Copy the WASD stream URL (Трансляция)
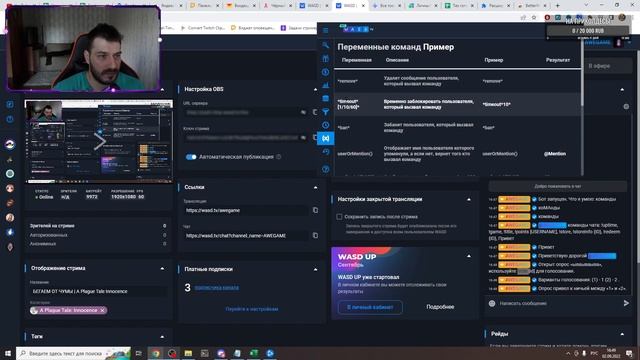 pos(315,210)
